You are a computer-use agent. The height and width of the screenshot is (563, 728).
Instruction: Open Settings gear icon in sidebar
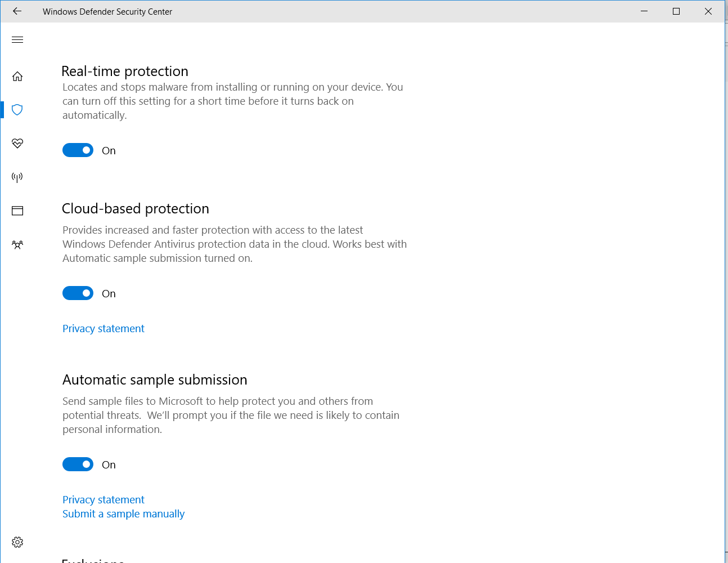pyautogui.click(x=17, y=542)
